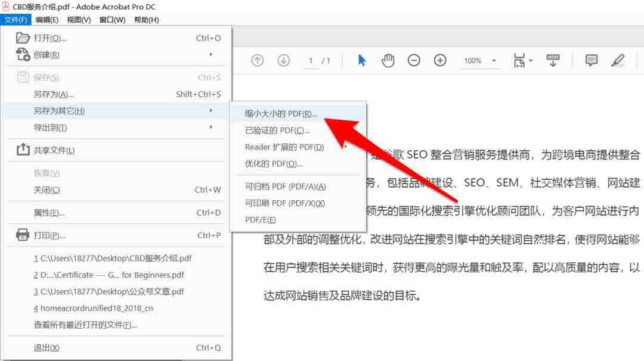Choose 属性(E)... menu entry
The image size is (644, 361).
point(116,213)
